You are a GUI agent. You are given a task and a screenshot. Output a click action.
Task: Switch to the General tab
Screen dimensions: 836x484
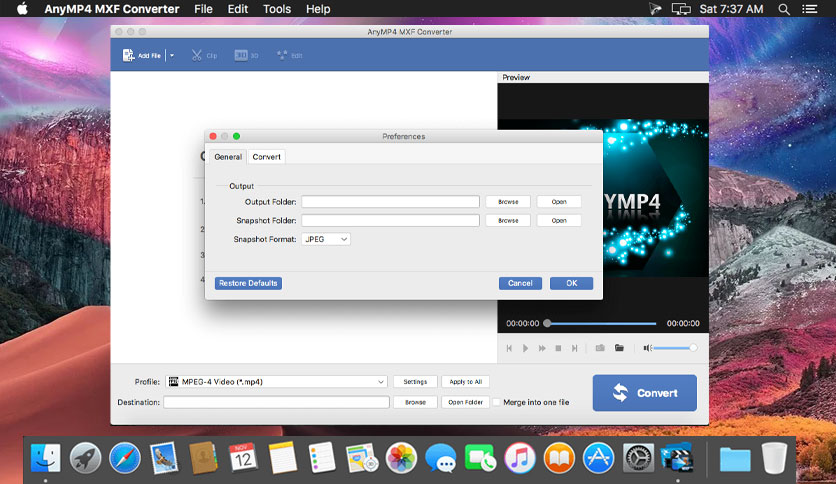pyautogui.click(x=228, y=157)
